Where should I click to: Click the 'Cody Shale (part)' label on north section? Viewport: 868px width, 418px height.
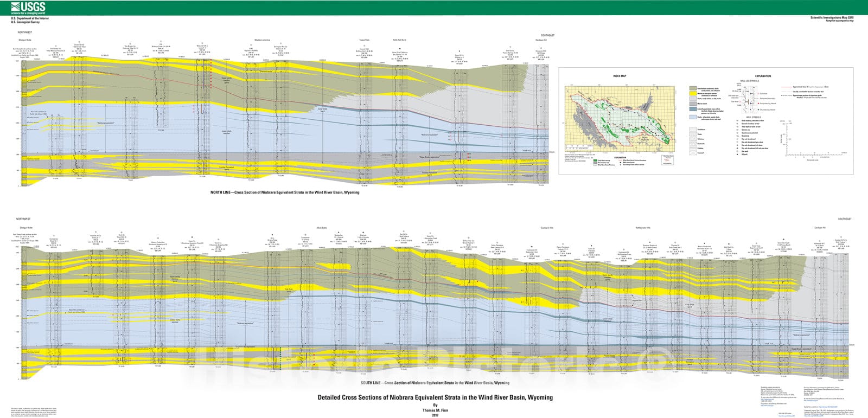pyautogui.click(x=322, y=110)
